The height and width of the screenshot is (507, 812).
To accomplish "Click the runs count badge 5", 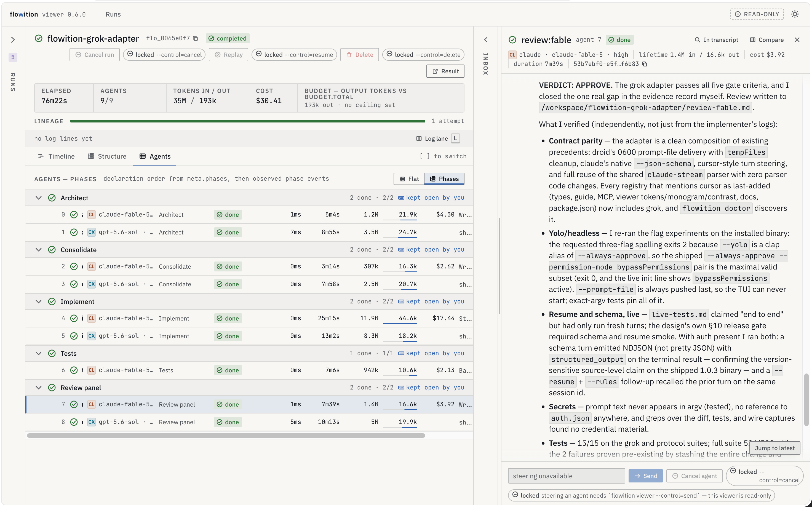I will tap(13, 57).
